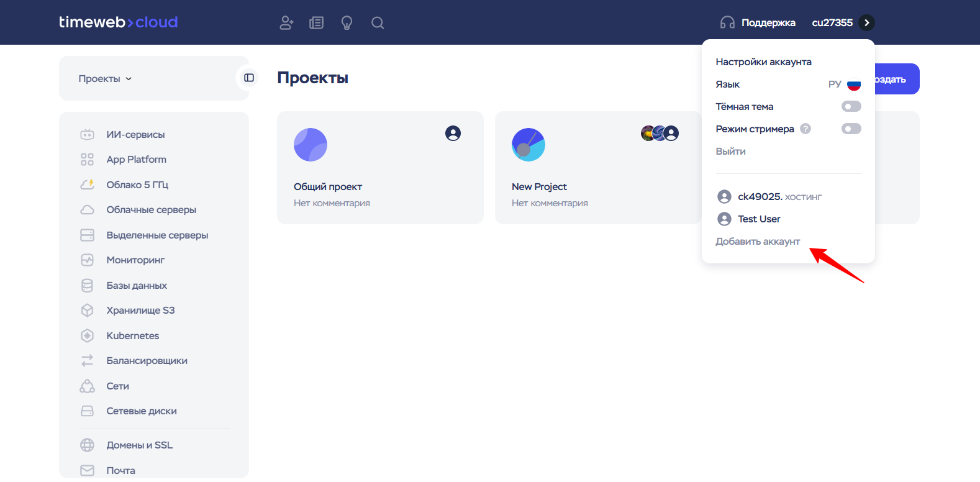Open the Kubernetes sidebar link
The image size is (980, 482).
coord(133,336)
